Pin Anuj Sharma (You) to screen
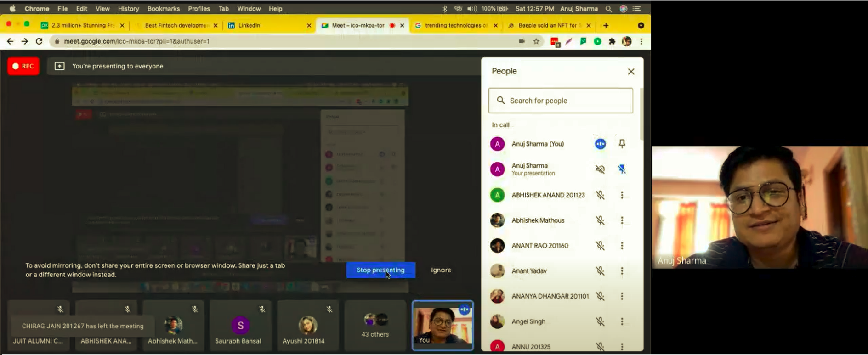This screenshot has width=868, height=355. 622,144
